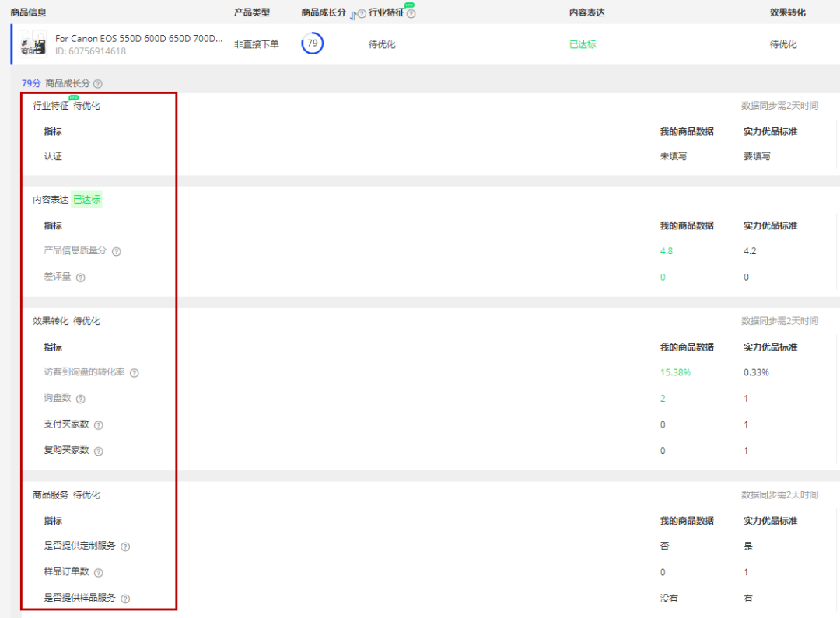Click the question mark icon beside 差评量

pos(80,278)
